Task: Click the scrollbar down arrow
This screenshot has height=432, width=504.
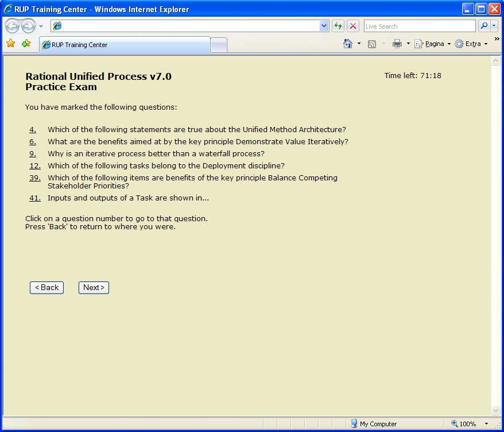Action: [x=495, y=410]
